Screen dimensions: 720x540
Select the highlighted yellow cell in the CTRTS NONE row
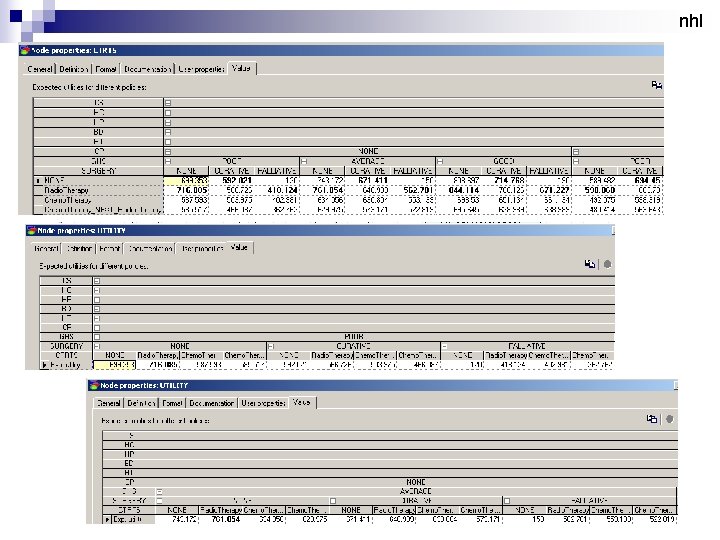click(x=186, y=180)
